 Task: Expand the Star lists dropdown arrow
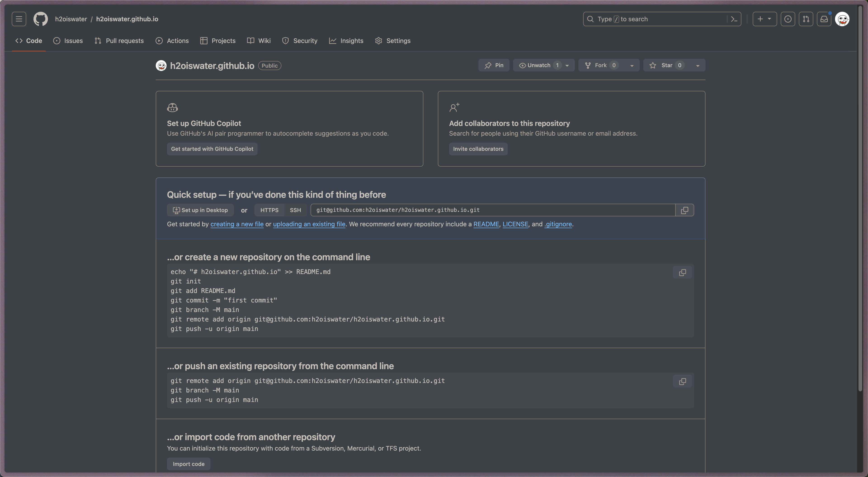(698, 65)
